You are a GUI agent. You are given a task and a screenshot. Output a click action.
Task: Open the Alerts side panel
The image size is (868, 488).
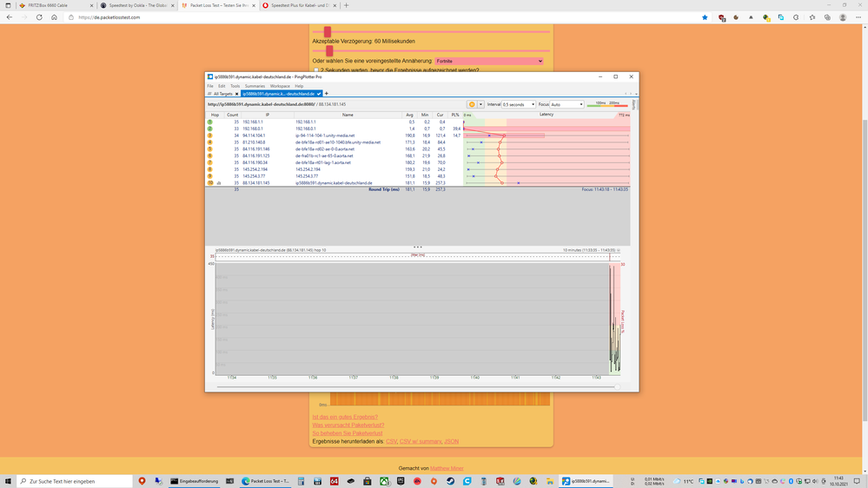(633, 104)
